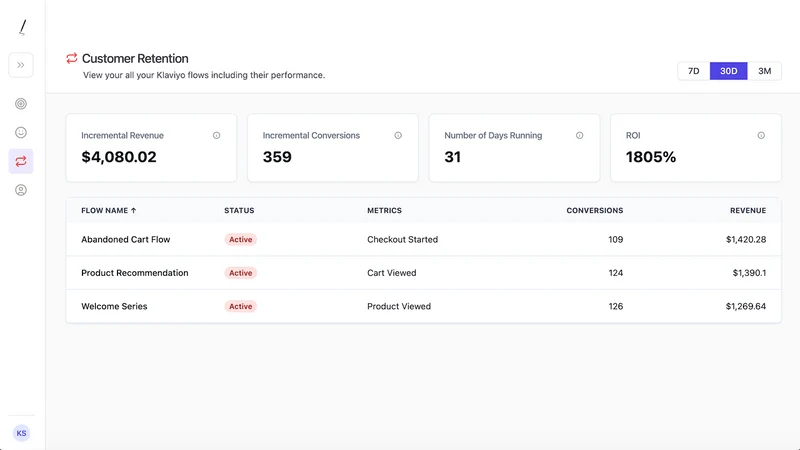The width and height of the screenshot is (800, 450).
Task: Click the $1,269.64 revenue value
Action: coord(746,306)
